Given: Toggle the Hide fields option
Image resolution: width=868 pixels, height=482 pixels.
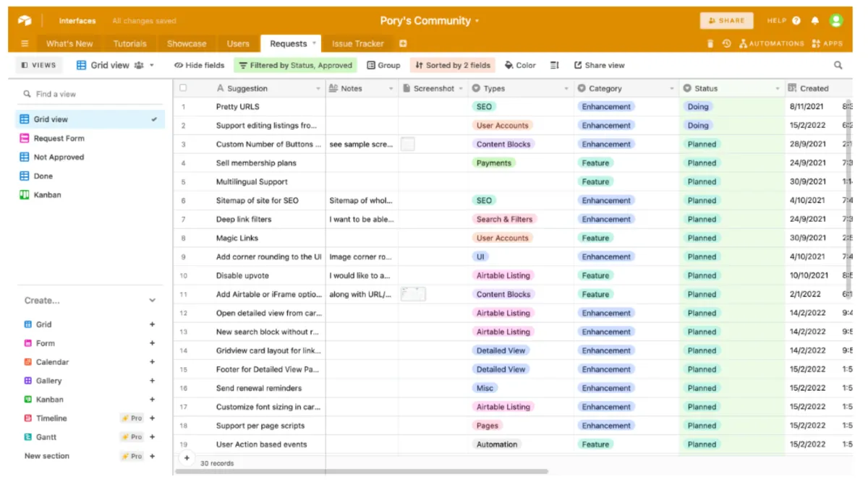Looking at the screenshot, I should pyautogui.click(x=200, y=65).
